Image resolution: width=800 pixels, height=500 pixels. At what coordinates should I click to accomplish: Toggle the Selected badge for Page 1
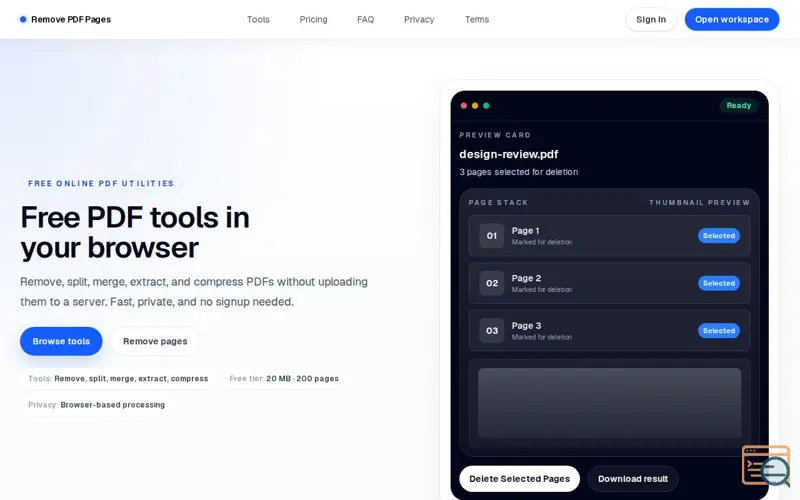pyautogui.click(x=719, y=236)
